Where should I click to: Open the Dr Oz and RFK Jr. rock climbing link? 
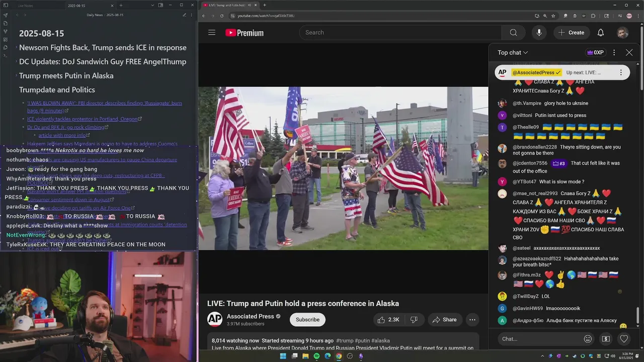67,127
